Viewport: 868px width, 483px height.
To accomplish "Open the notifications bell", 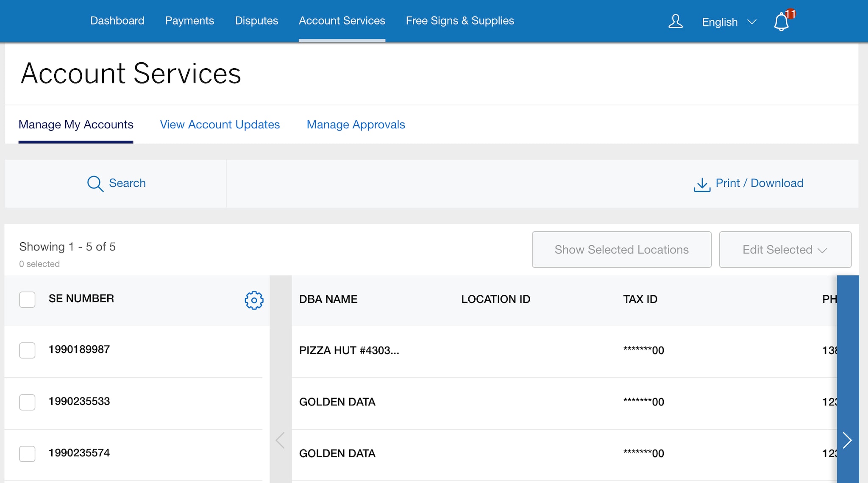I will tap(780, 22).
